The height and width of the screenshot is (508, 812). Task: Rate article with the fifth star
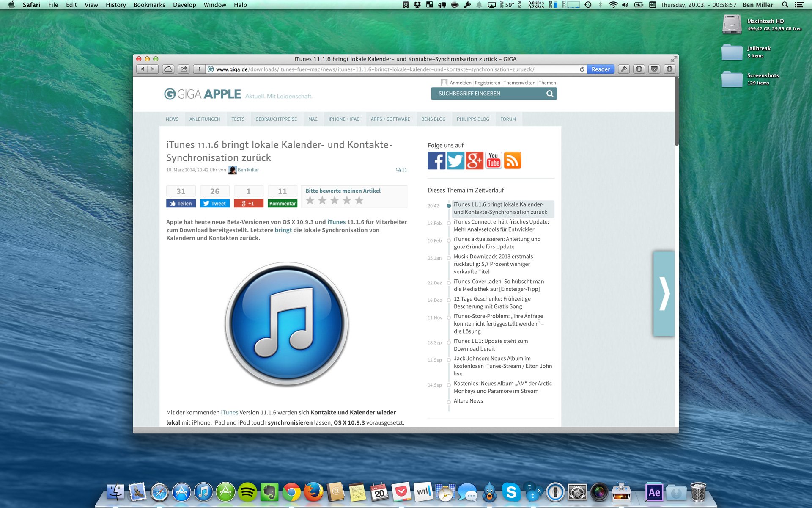click(x=359, y=200)
